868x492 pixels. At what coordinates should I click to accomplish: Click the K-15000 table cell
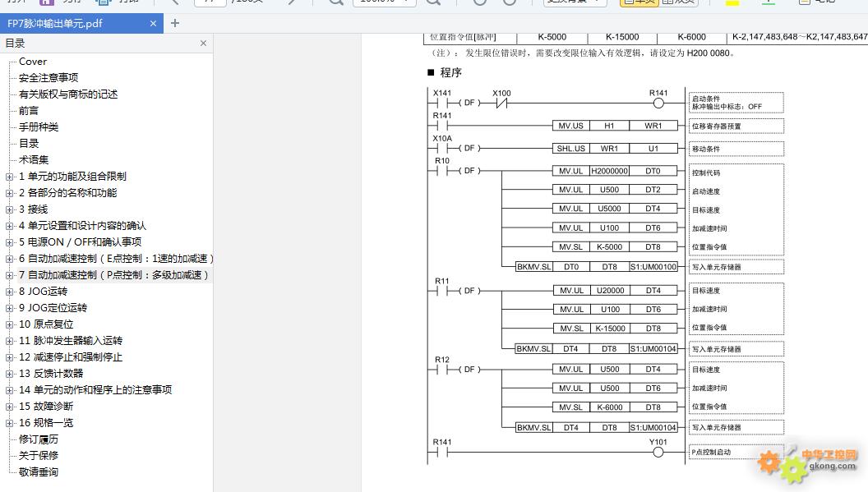point(622,37)
